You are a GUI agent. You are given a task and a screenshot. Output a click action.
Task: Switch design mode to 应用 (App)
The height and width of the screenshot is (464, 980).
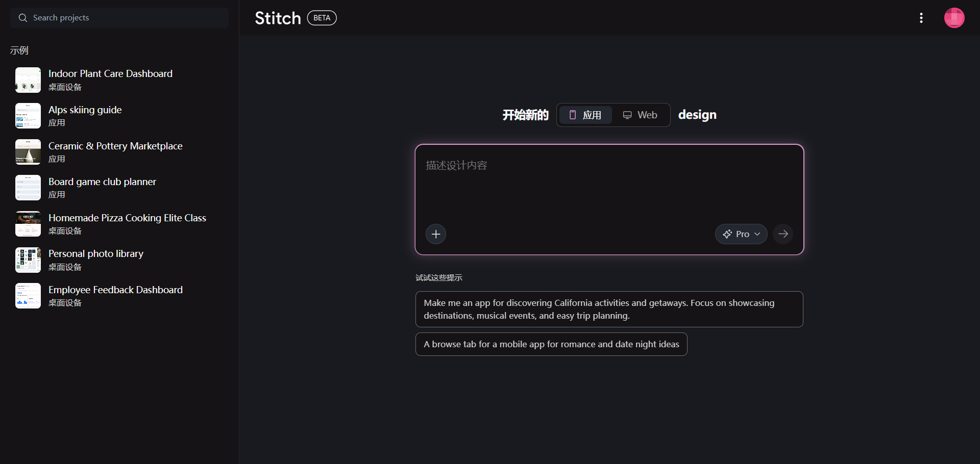585,115
